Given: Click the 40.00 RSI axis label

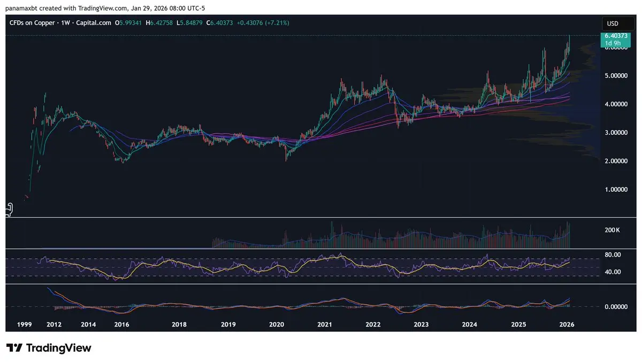Looking at the screenshot, I should pyautogui.click(x=613, y=272).
